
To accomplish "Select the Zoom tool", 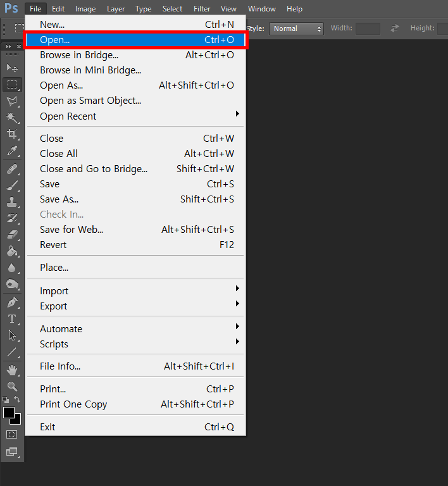I will pyautogui.click(x=12, y=386).
